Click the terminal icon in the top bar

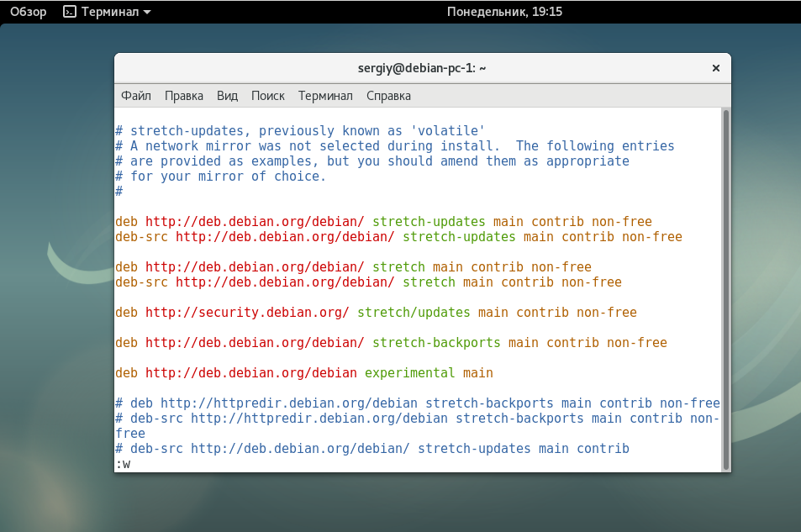tap(71, 12)
